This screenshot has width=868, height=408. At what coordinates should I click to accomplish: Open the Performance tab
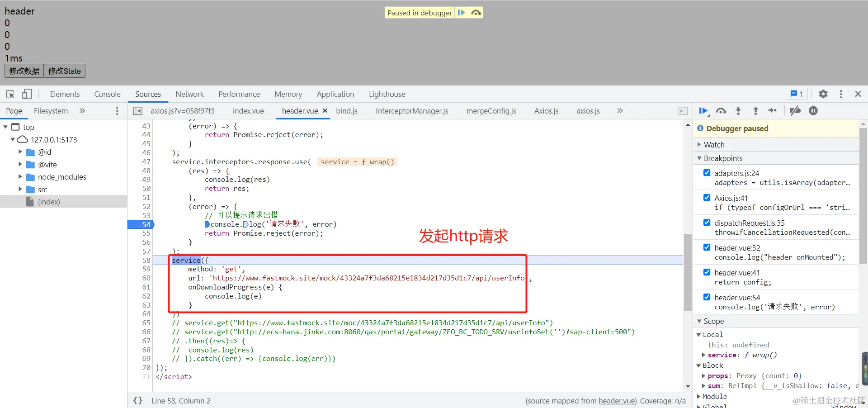pos(239,94)
